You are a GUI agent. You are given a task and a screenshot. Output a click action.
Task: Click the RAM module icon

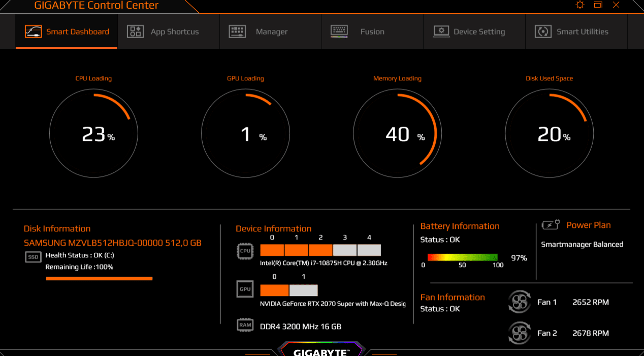[245, 325]
